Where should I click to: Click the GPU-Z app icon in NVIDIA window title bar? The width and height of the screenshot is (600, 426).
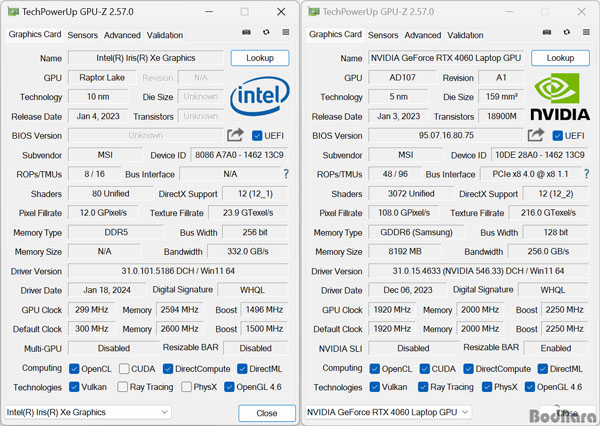pyautogui.click(x=314, y=12)
